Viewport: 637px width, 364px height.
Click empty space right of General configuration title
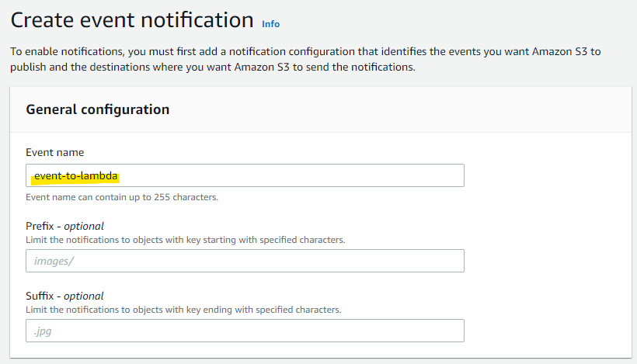click(x=388, y=109)
